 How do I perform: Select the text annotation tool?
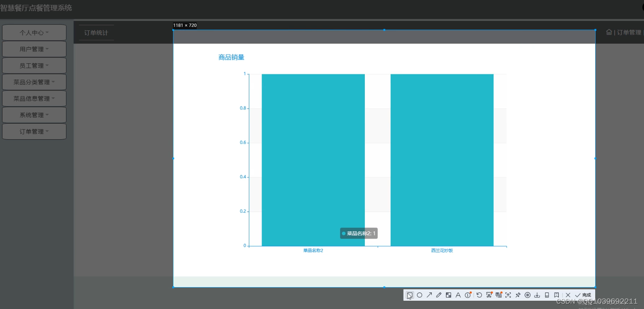click(x=458, y=295)
